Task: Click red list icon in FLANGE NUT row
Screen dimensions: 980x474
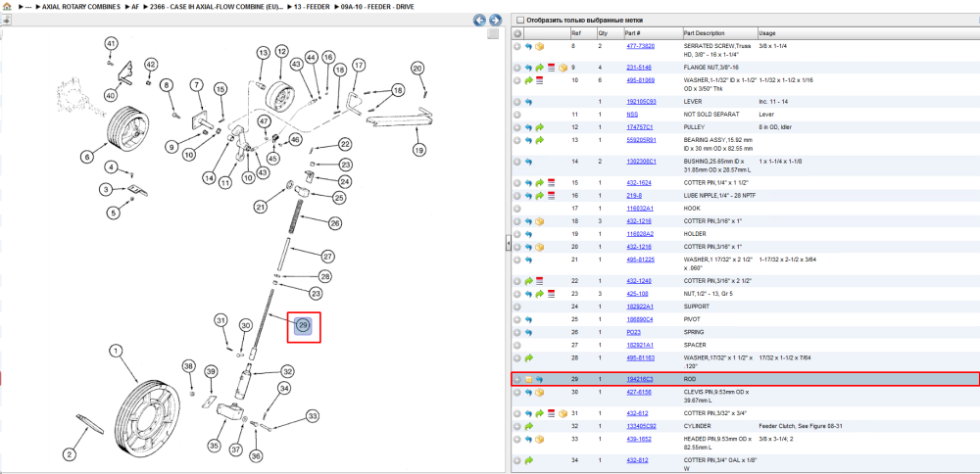Action: tap(551, 68)
